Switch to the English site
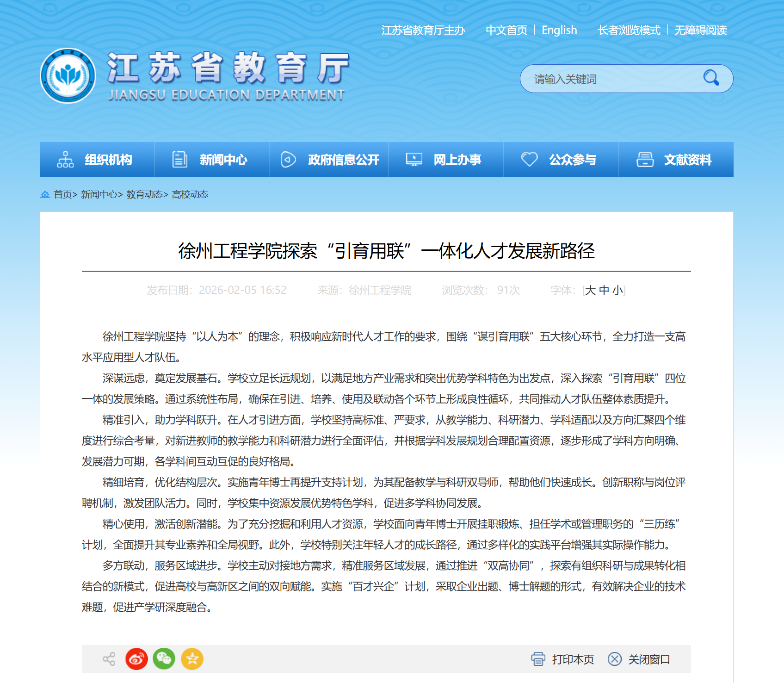The height and width of the screenshot is (683, 784). (559, 31)
